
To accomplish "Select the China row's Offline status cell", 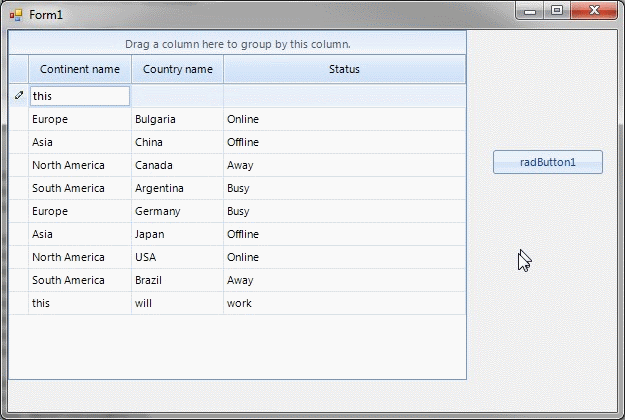I will [344, 142].
